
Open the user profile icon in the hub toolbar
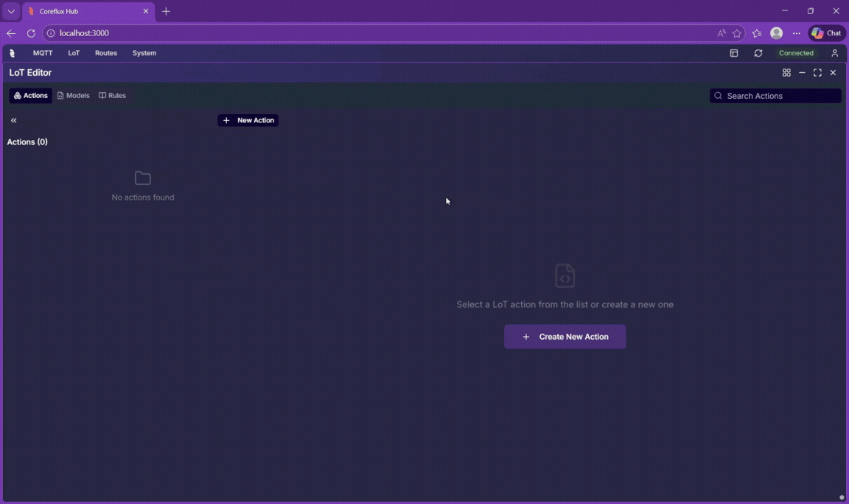[834, 52]
